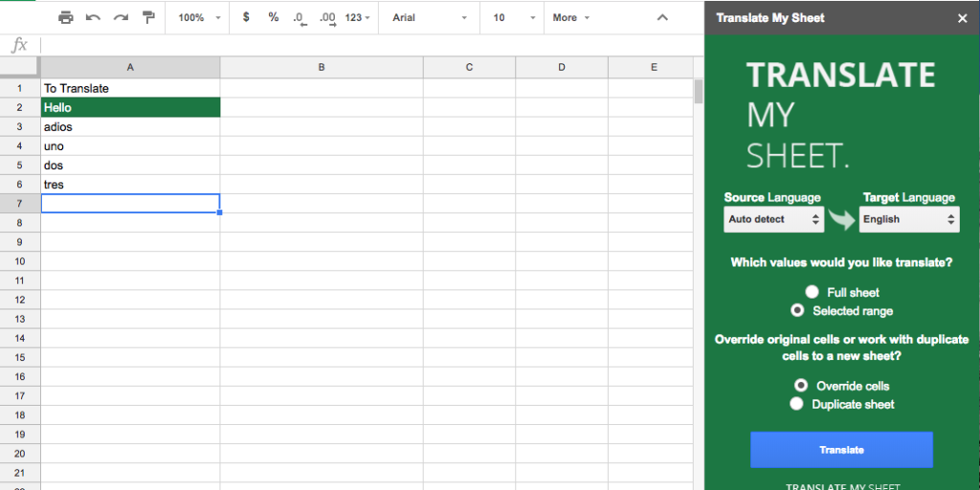Select the Duplicate sheet radio option
The height and width of the screenshot is (490, 980).
click(797, 405)
